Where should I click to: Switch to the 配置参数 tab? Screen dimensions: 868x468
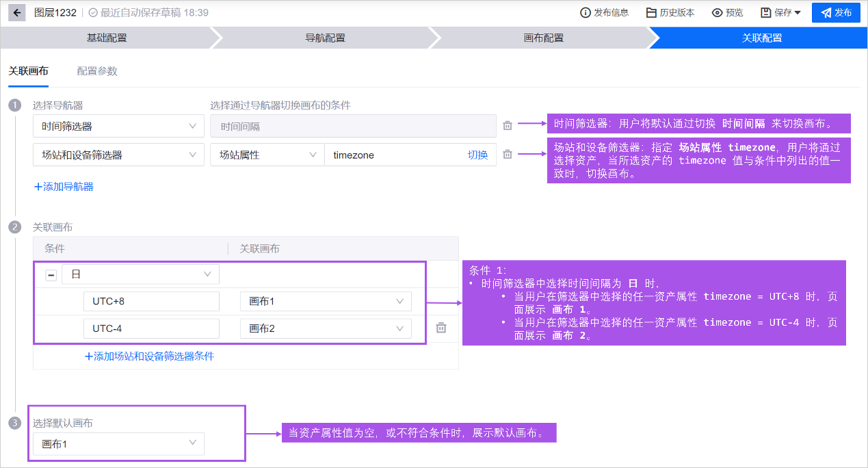click(x=97, y=71)
